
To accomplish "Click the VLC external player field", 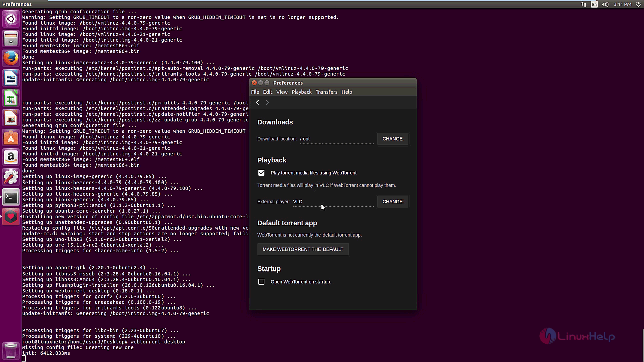I will [334, 202].
